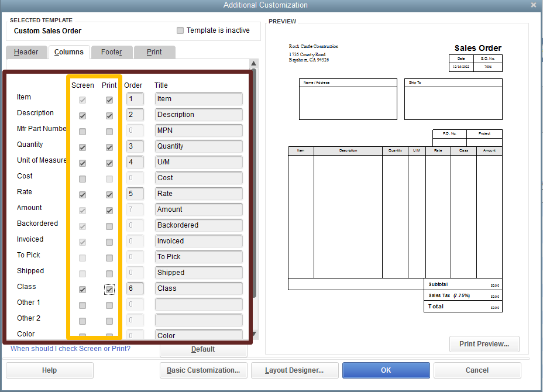Enable Print for Mfr Part Number
Viewport: 543px width, 392px height.
coord(109,132)
